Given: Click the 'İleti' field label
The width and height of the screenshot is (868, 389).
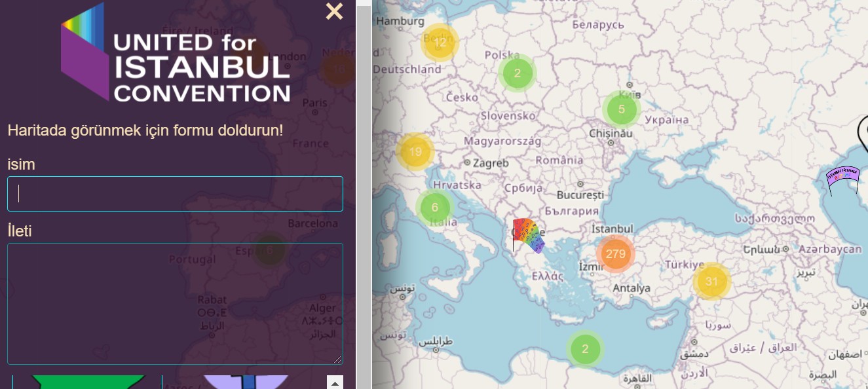Looking at the screenshot, I should click(20, 231).
